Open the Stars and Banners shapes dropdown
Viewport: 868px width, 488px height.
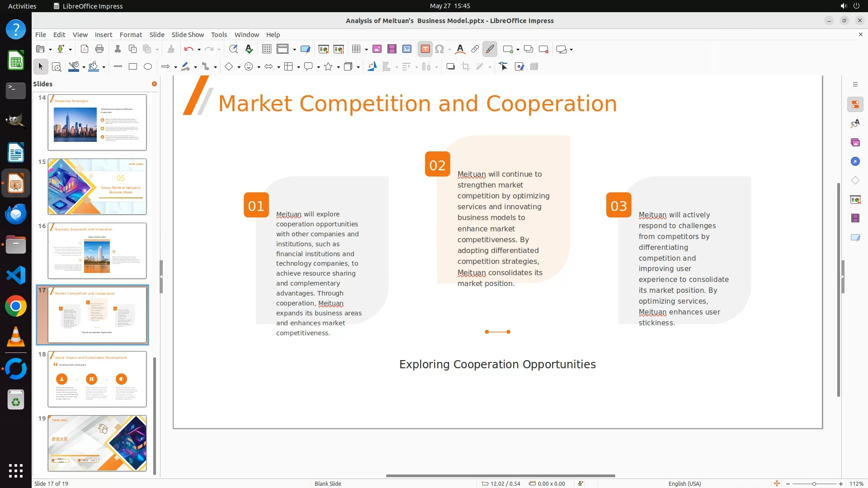338,67
